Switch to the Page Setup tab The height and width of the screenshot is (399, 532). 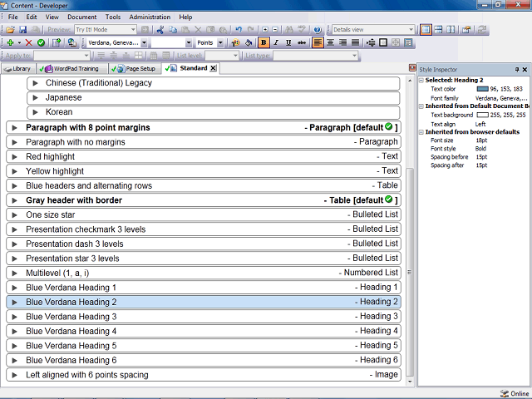pos(135,69)
